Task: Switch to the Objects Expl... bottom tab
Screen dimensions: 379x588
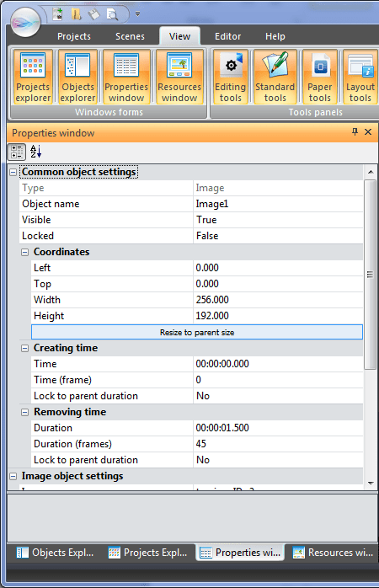Action: point(55,553)
